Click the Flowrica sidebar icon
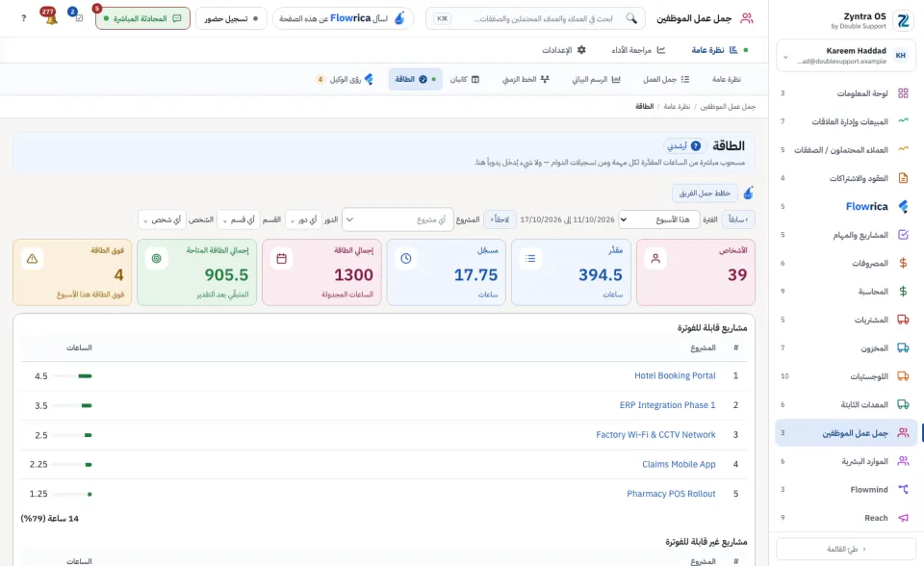924x566 pixels. [903, 206]
